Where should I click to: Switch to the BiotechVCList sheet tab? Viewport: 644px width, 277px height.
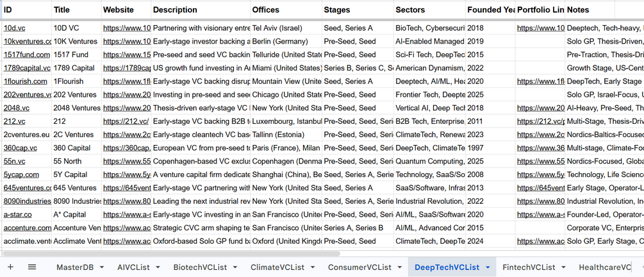[200, 267]
